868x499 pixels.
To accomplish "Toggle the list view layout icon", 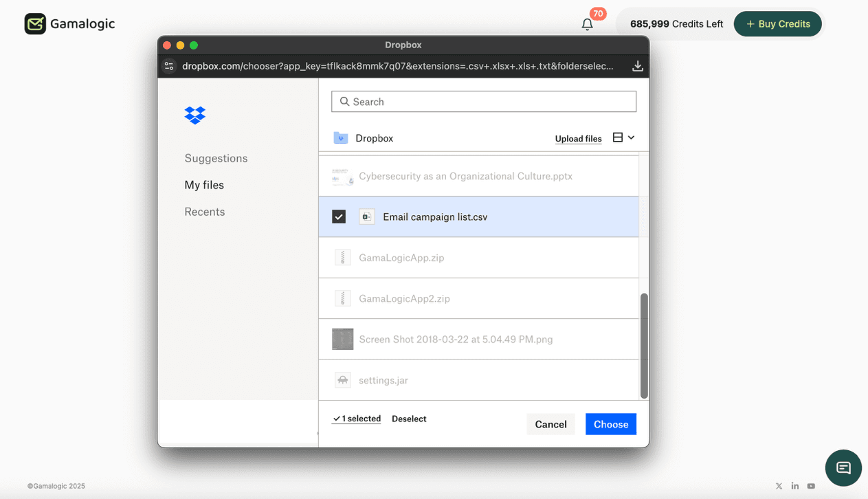I will (617, 137).
